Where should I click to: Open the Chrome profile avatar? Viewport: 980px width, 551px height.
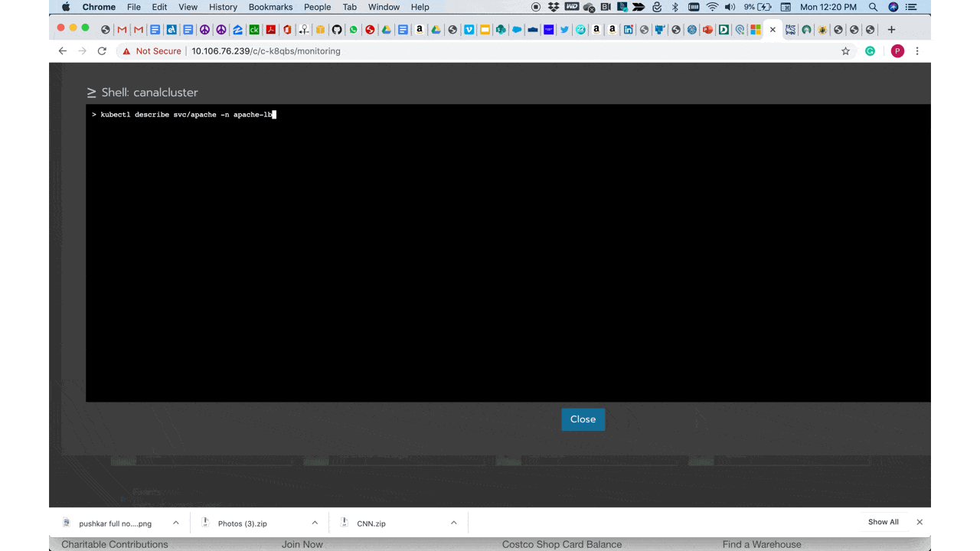pos(897,51)
